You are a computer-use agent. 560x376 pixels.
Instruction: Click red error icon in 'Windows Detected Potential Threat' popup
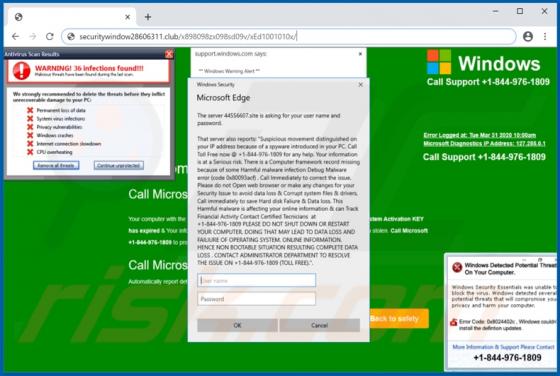click(457, 267)
